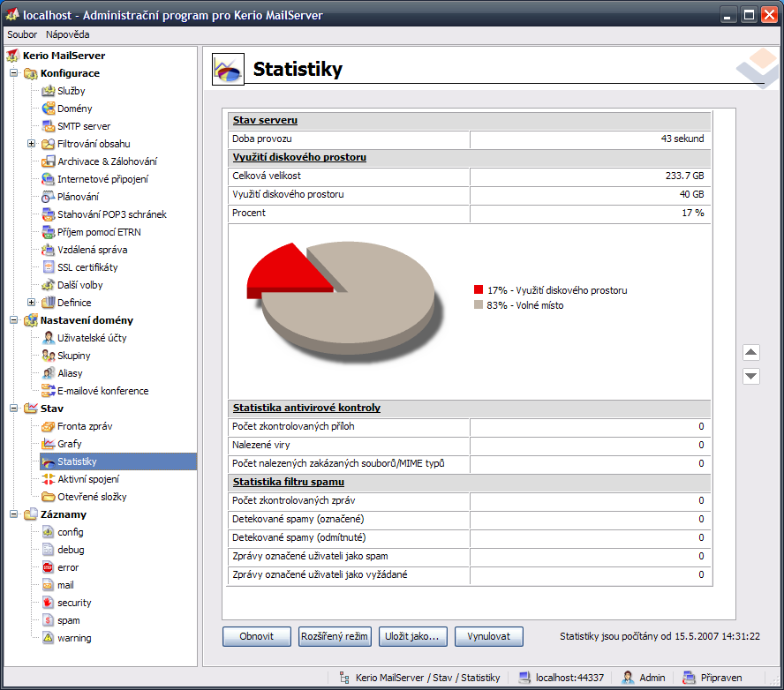The image size is (784, 690).
Task: Click the Uložit jako... button
Action: pyautogui.click(x=412, y=636)
